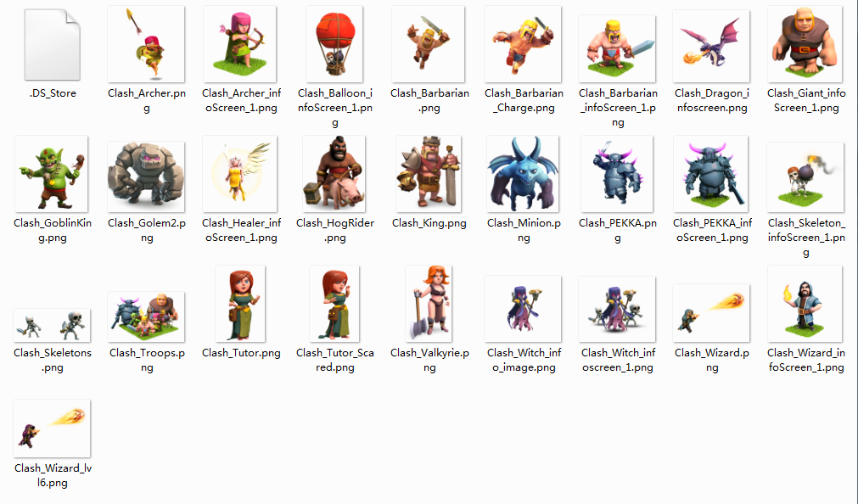The height and width of the screenshot is (504, 858).
Task: Click the "Clash_Valkyrie.png" file name label
Action: (429, 360)
